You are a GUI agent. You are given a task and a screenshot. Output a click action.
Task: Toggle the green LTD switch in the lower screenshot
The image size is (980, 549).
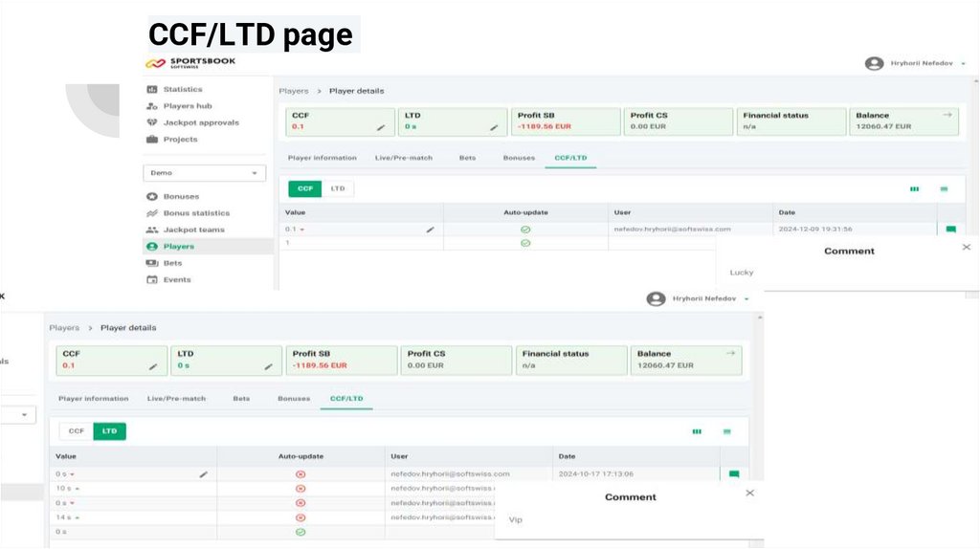(109, 431)
